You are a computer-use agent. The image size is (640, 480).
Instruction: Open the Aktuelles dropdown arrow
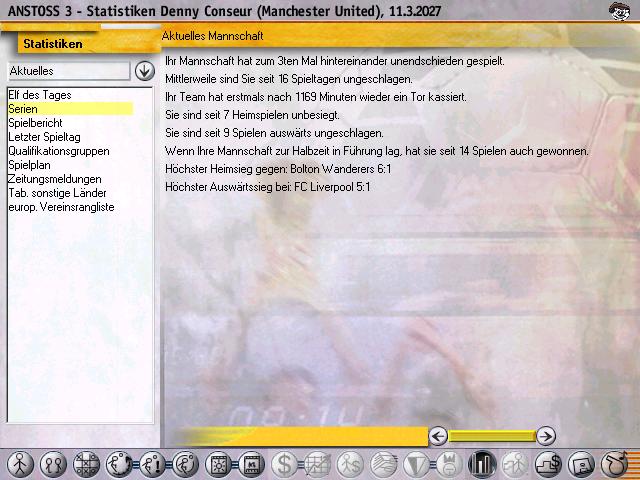144,71
